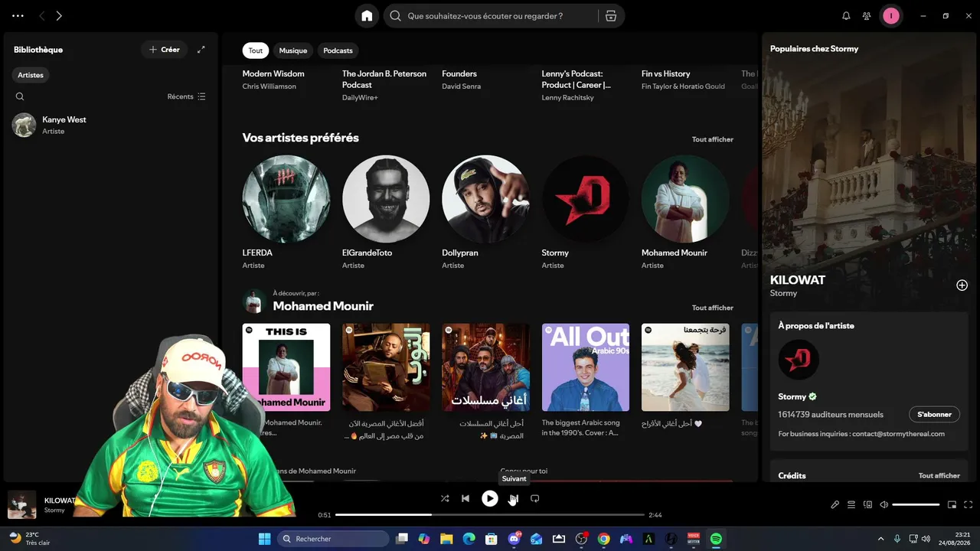Go to Spotify home with the house icon
The height and width of the screenshot is (551, 980).
[367, 15]
